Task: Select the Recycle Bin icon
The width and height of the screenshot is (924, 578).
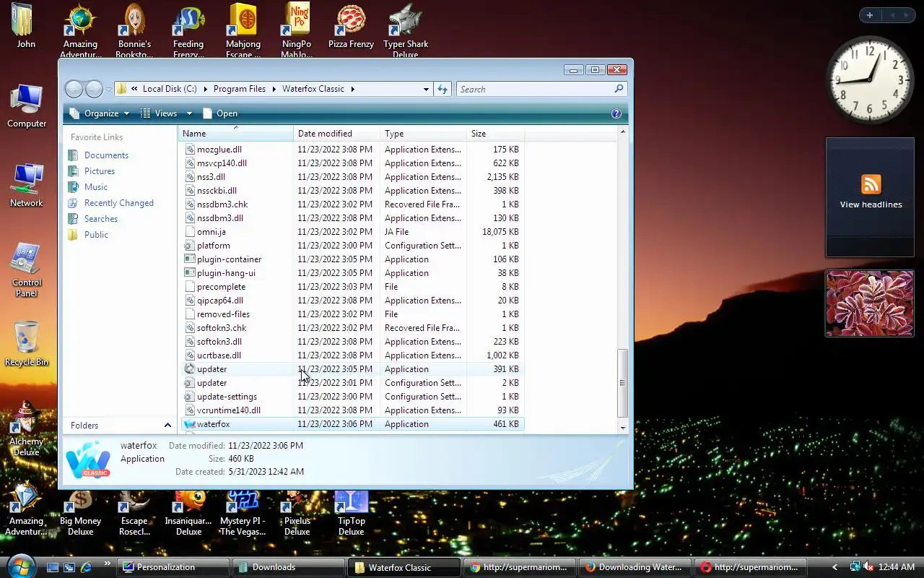Action: (27, 344)
